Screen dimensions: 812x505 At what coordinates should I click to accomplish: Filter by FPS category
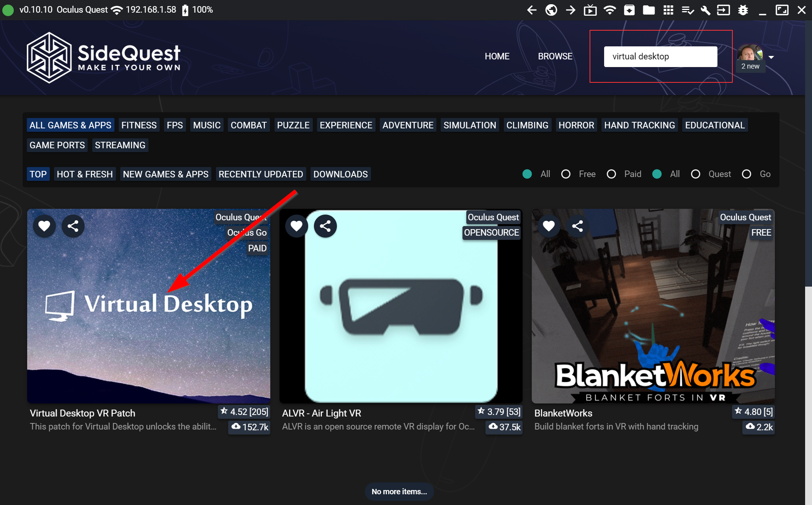click(175, 125)
